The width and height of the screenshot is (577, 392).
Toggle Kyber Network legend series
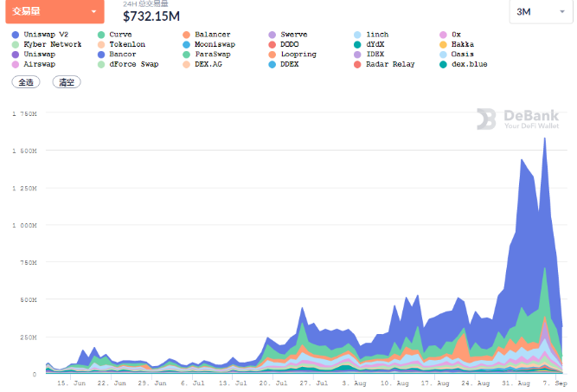tap(47, 44)
